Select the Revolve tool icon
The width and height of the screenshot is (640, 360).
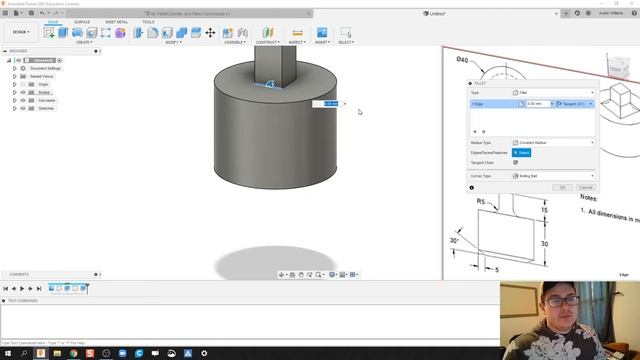coord(77,33)
